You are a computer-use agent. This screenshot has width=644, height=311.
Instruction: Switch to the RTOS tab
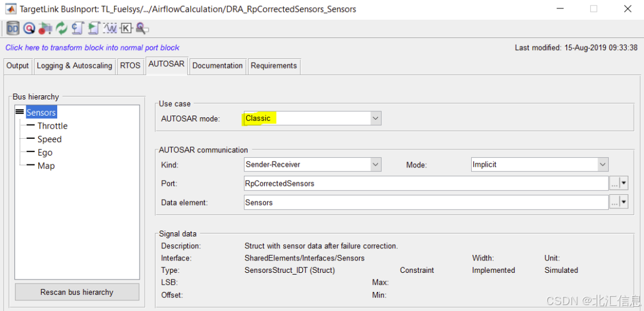click(x=130, y=66)
